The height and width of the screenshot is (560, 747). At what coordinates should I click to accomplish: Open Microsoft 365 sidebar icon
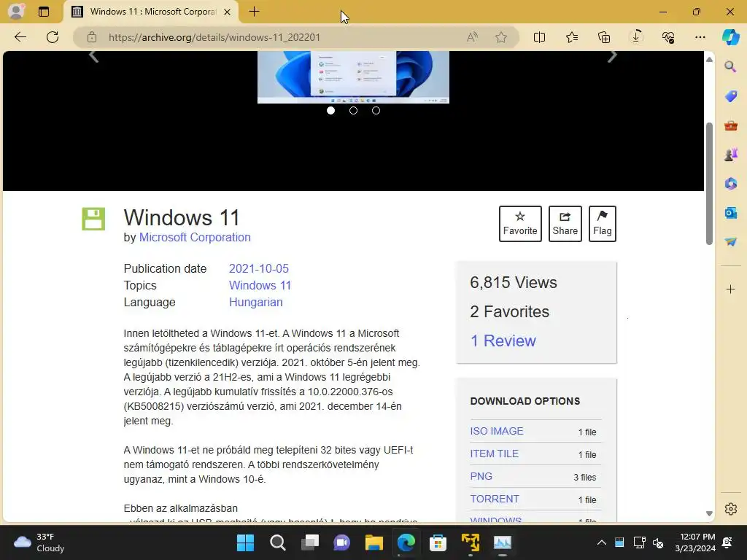click(730, 184)
